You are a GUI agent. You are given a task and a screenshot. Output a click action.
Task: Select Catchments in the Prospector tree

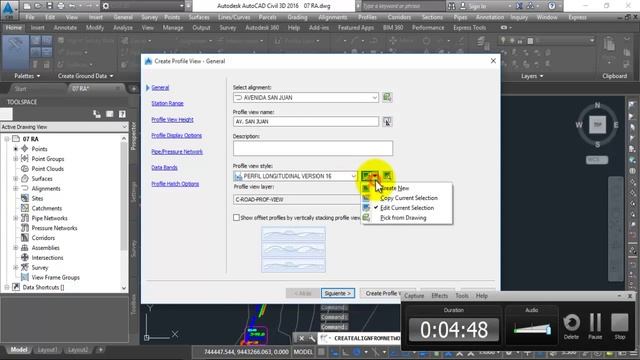pyautogui.click(x=47, y=208)
